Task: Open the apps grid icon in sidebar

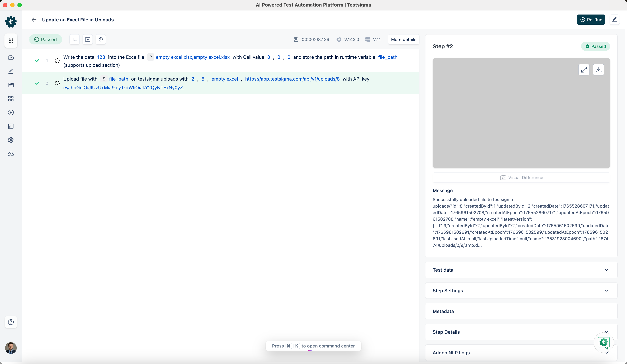Action: pos(11,40)
